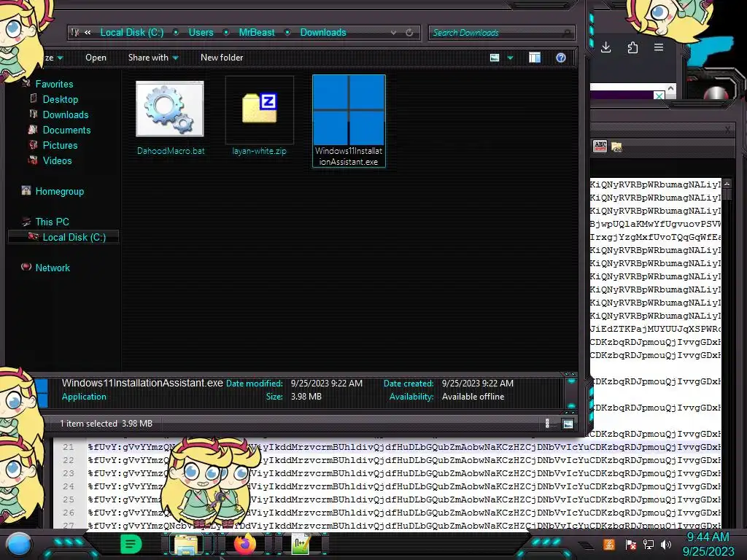Click '1 item selected' status bar text
Screen dimensions: 747x560
pos(88,424)
